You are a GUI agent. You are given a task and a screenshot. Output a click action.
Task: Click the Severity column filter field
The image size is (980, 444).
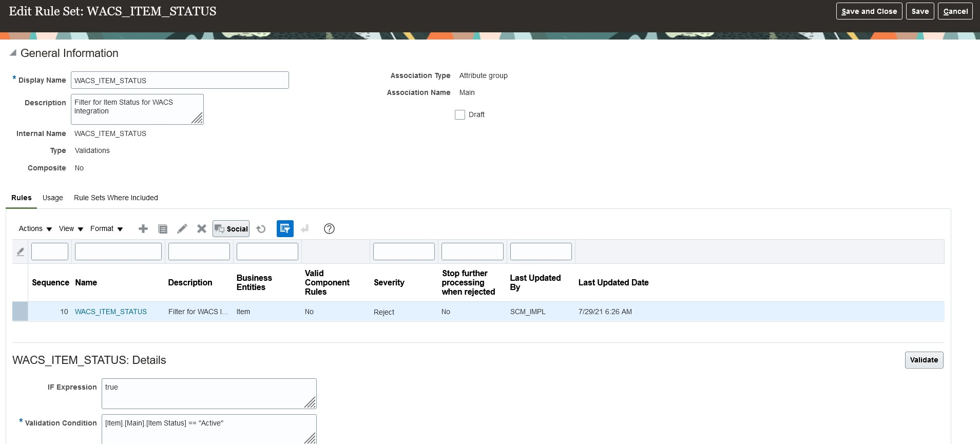[404, 252]
